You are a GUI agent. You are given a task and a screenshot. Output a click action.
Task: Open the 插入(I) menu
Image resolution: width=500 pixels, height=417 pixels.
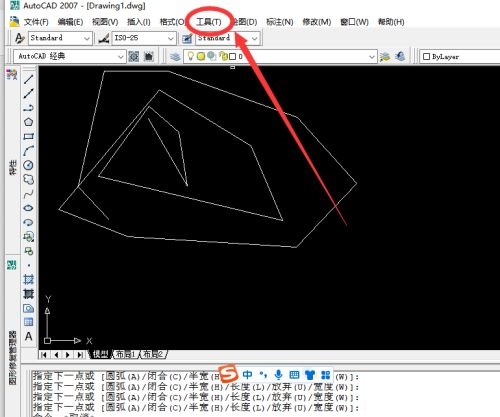point(139,22)
